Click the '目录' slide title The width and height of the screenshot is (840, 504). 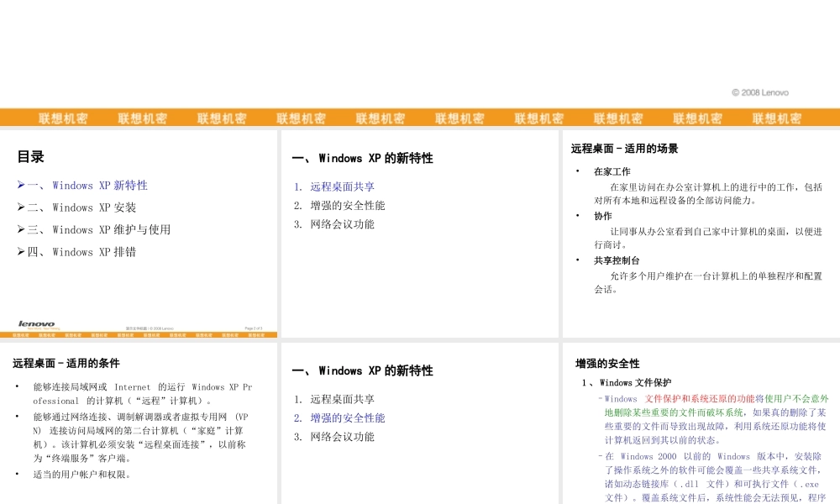[30, 157]
